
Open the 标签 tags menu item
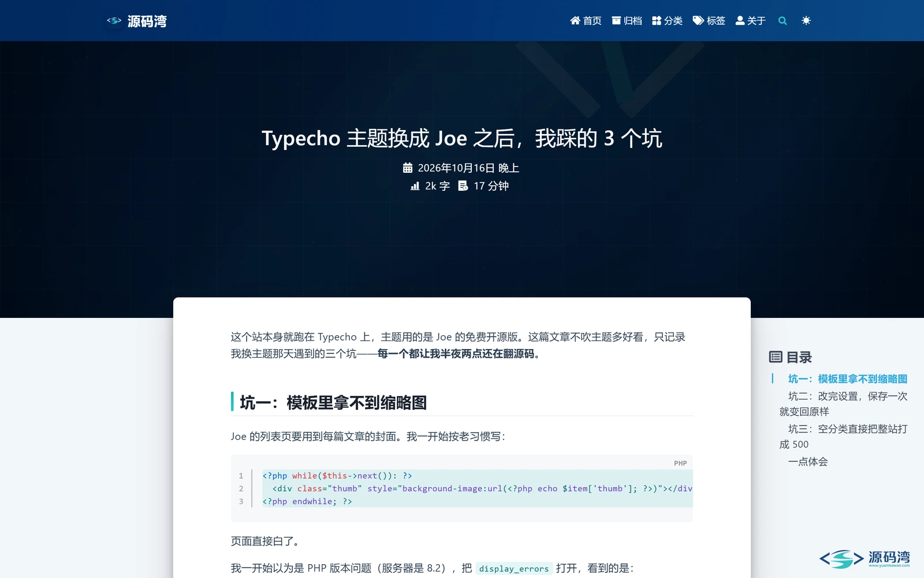tap(709, 21)
